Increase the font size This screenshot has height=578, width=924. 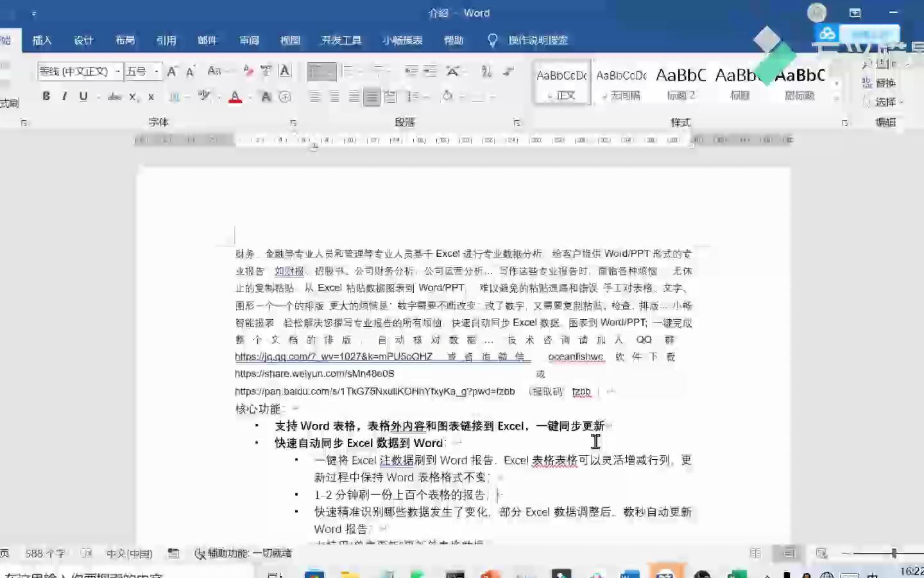pyautogui.click(x=172, y=71)
